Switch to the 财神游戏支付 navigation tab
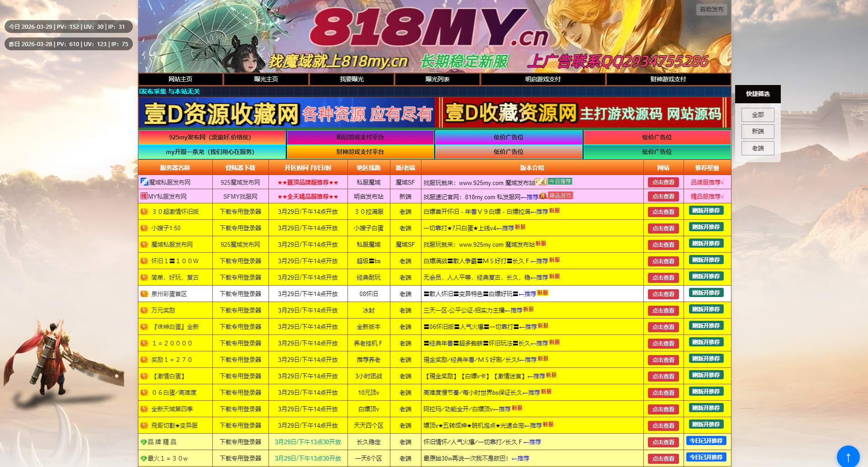The width and height of the screenshot is (868, 467). pyautogui.click(x=668, y=79)
